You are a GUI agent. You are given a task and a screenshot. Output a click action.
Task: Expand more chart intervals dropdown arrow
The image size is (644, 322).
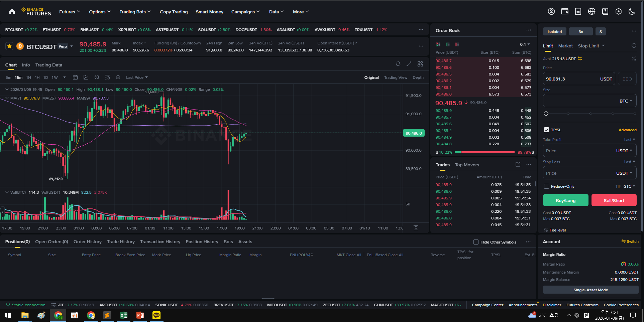point(65,77)
